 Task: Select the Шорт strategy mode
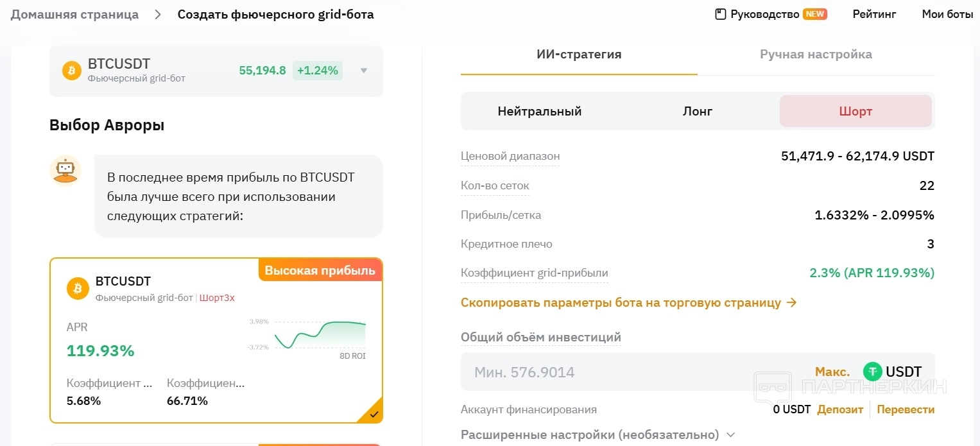(855, 111)
